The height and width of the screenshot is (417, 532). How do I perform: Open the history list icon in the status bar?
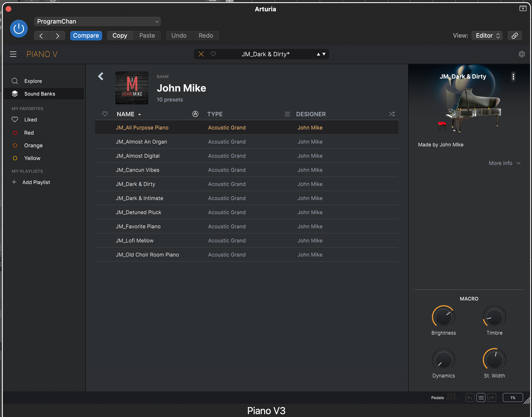pos(481,397)
